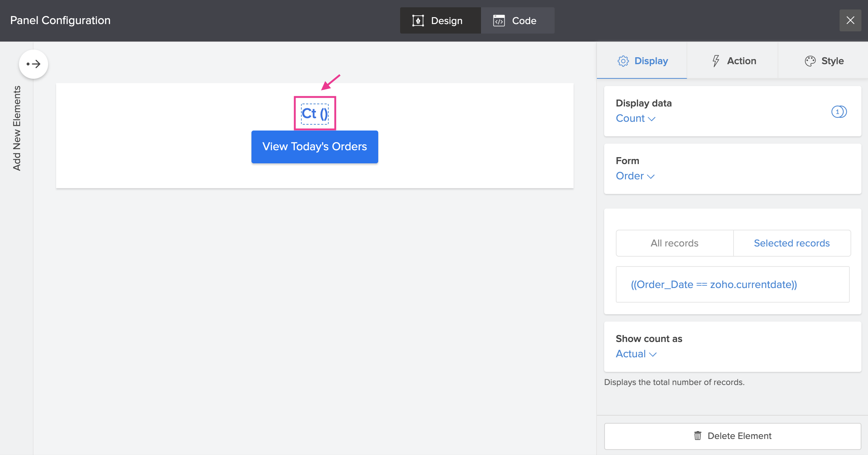Click the trash icon on Delete Element
This screenshot has height=455, width=868.
tap(697, 436)
